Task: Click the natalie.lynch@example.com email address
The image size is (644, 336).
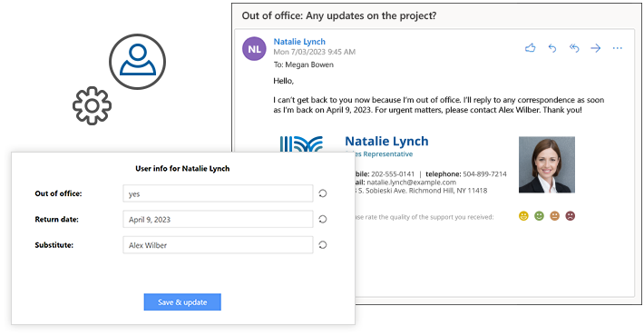Action: (411, 183)
